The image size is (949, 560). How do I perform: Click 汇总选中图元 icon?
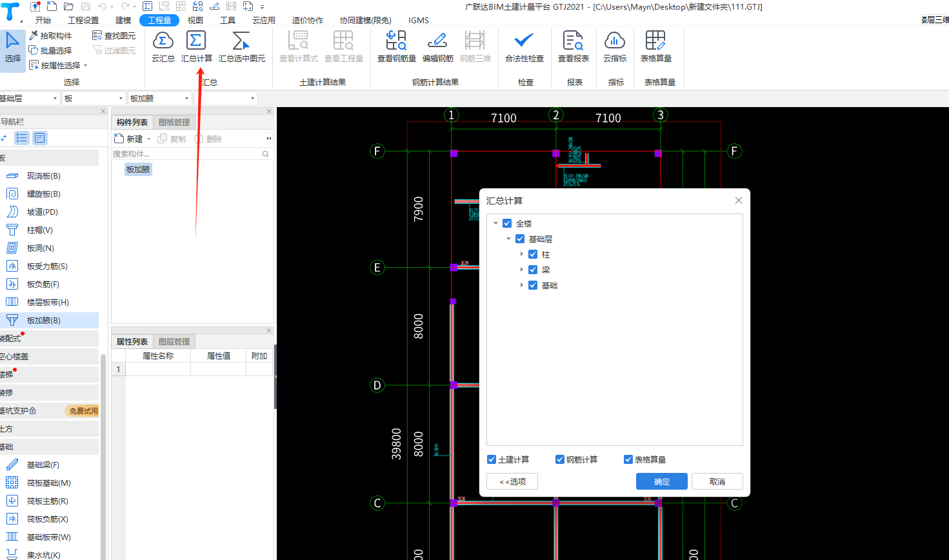241,41
